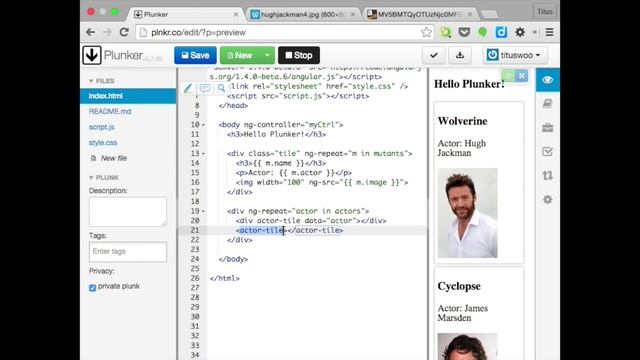640x360 pixels.
Task: Click the gear extension icon in Chrome toolbar
Action: [x=520, y=32]
